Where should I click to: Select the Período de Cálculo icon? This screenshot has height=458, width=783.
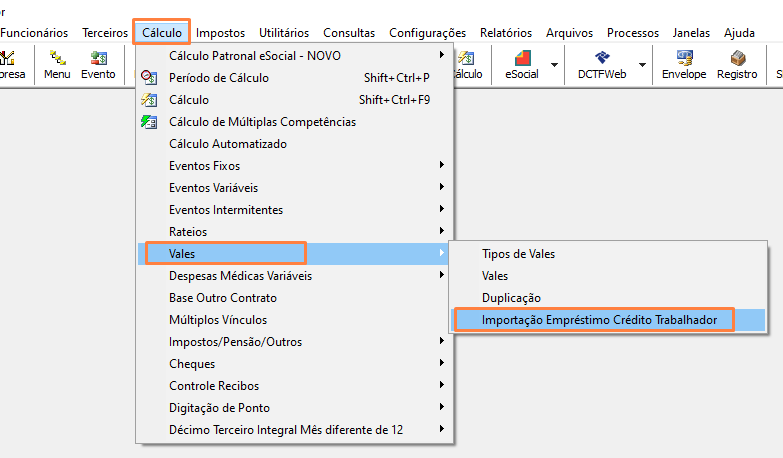[149, 77]
